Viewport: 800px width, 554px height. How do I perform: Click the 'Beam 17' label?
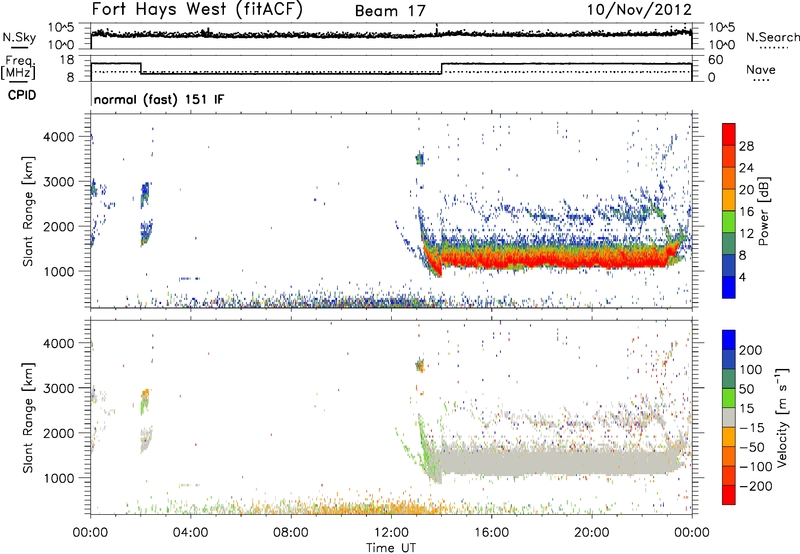click(390, 11)
